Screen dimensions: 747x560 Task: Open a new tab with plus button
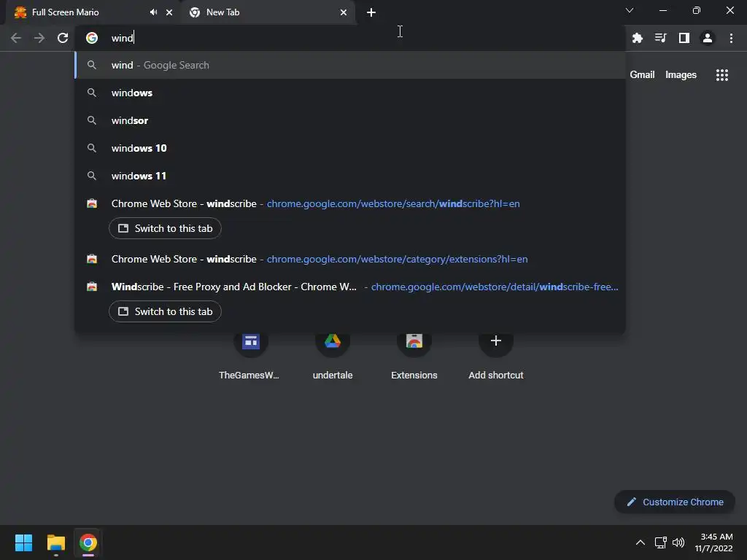tap(371, 12)
